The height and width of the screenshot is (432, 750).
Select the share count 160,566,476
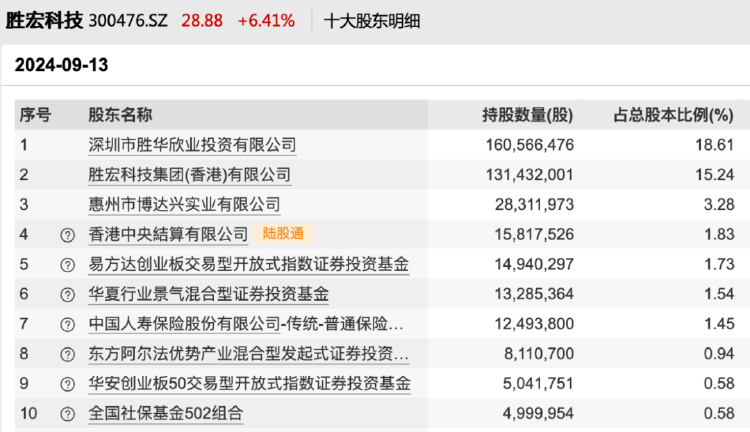pyautogui.click(x=530, y=145)
